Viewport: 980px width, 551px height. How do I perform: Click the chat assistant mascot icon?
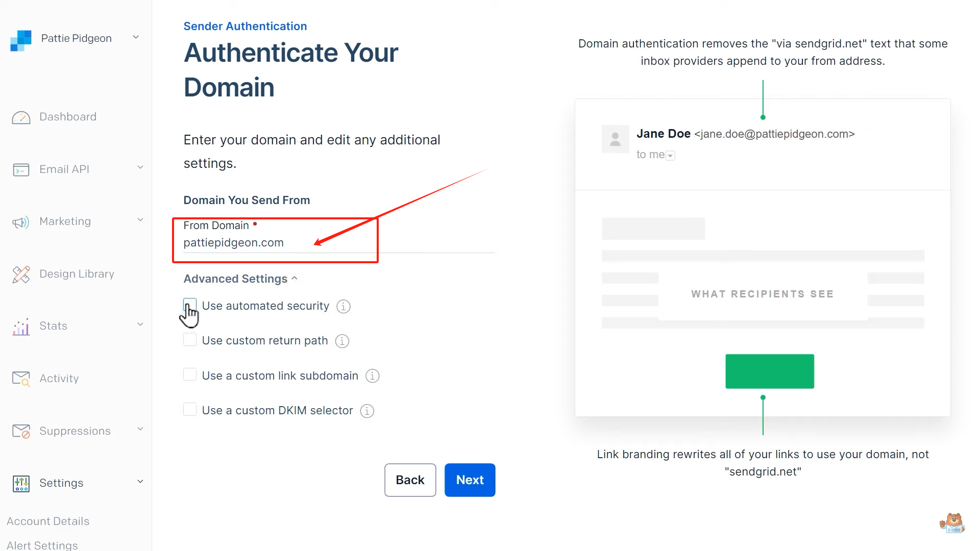[951, 522]
